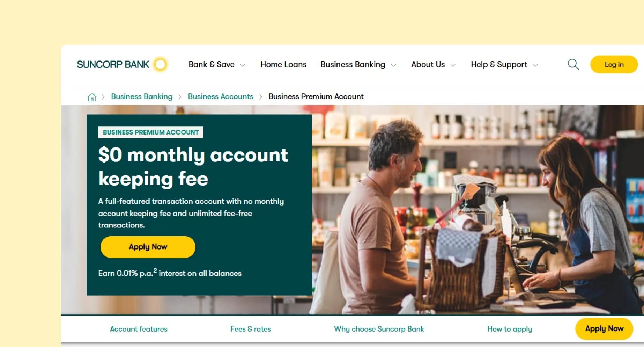The height and width of the screenshot is (347, 644).
Task: Click the Suncorp Bank sun logo
Action: (161, 64)
